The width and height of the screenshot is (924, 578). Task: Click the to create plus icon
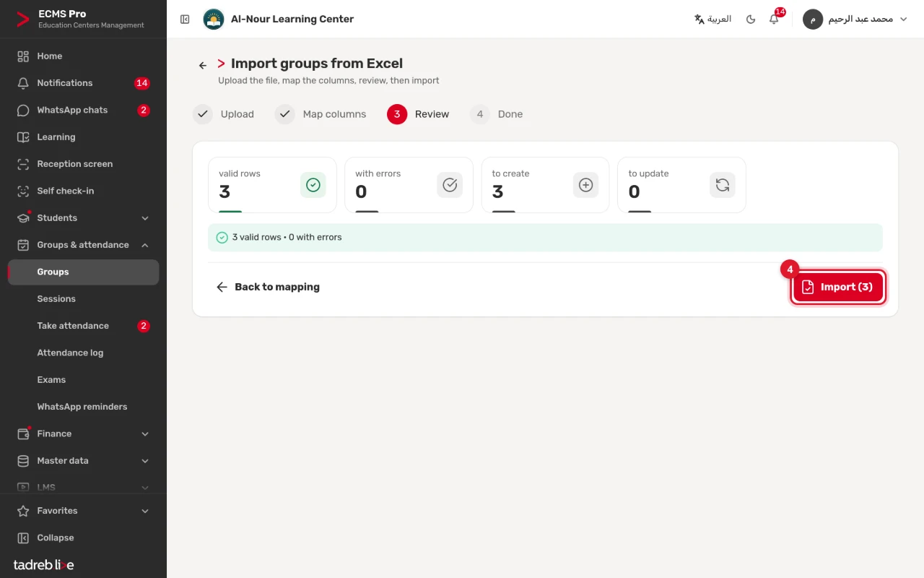tap(586, 185)
